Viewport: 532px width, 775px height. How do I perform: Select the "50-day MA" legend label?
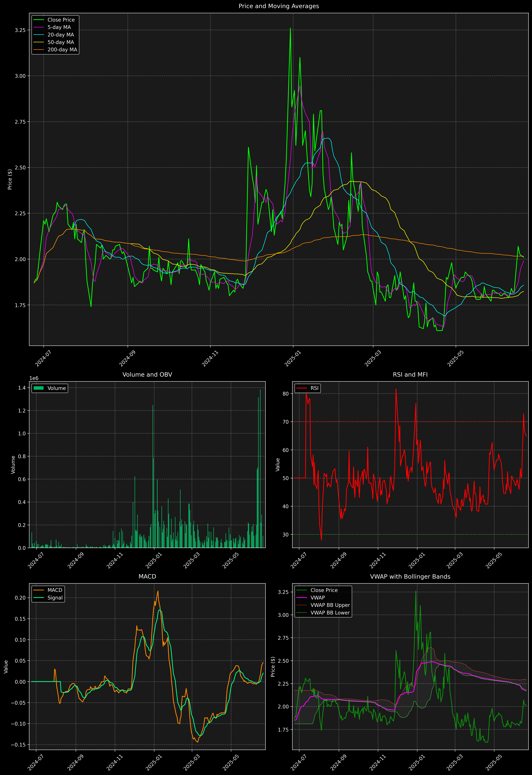click(61, 42)
